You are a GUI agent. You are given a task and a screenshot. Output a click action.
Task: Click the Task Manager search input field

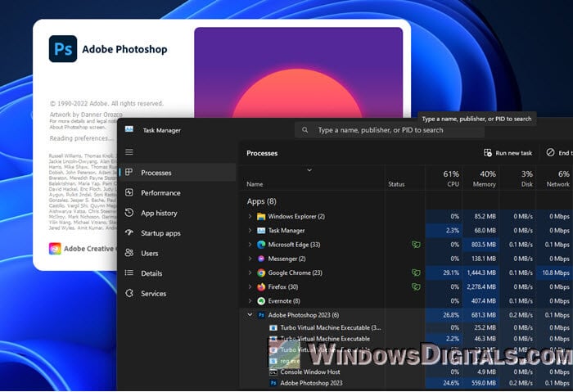point(390,130)
